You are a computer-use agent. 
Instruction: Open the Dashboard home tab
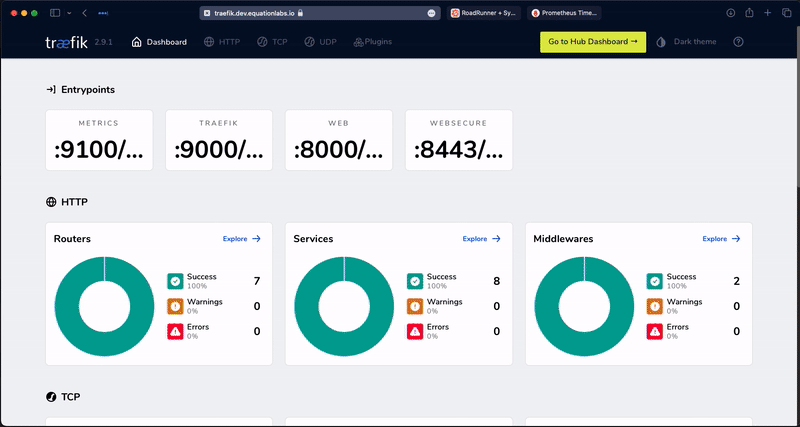[x=159, y=42]
